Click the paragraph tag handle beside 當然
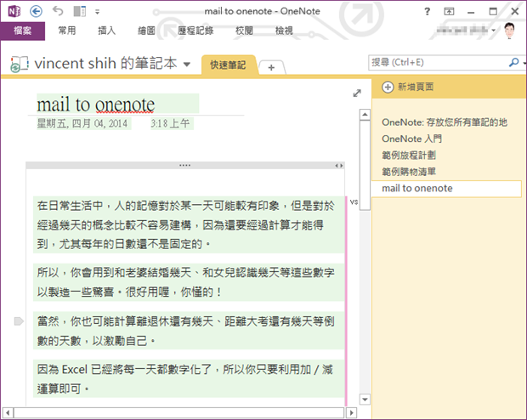527x420 pixels. pyautogui.click(x=19, y=321)
